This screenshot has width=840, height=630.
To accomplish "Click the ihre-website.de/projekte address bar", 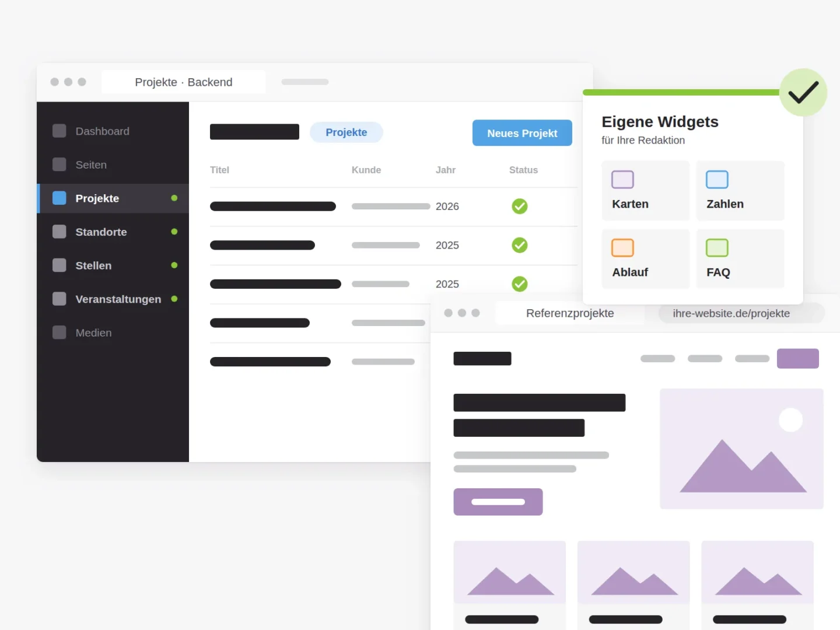I will [742, 313].
